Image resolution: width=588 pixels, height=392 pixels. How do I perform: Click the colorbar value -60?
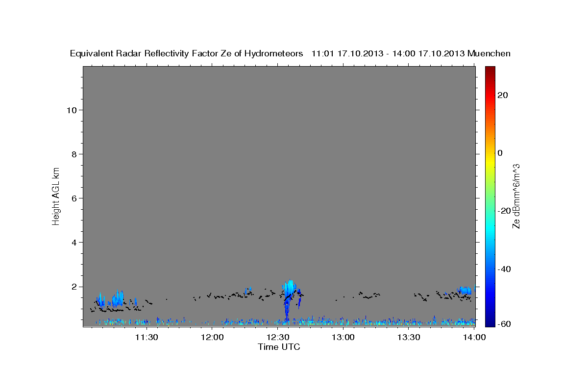[504, 323]
